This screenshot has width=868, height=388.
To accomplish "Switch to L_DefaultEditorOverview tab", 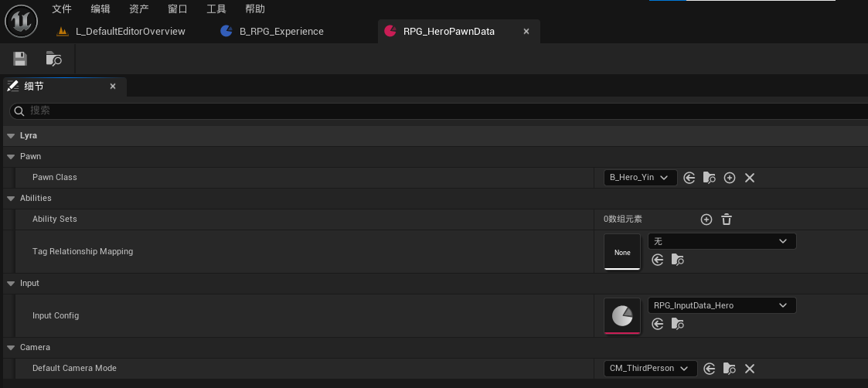I will [x=121, y=32].
